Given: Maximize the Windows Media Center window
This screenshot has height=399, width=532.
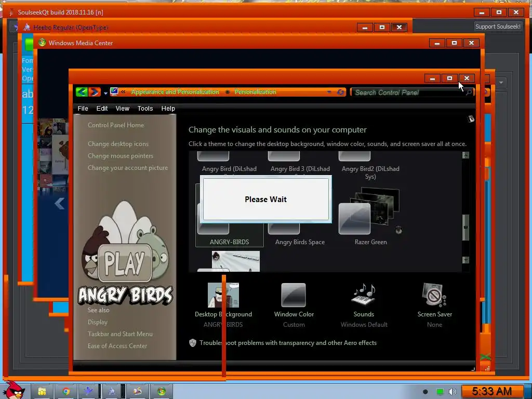Looking at the screenshot, I should pyautogui.click(x=454, y=43).
